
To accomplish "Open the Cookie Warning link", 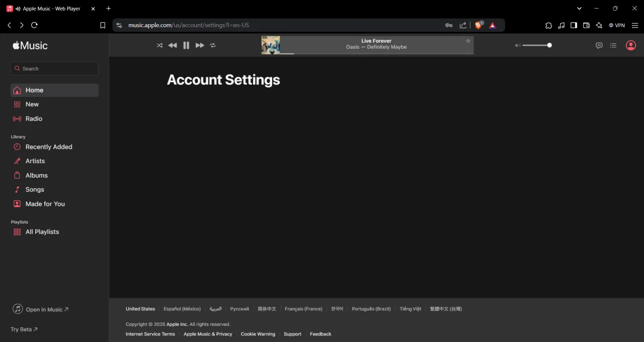I will tap(258, 334).
